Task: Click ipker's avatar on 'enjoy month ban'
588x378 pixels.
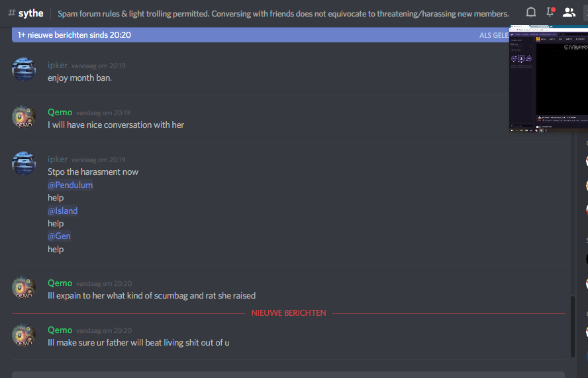Action: (x=24, y=70)
